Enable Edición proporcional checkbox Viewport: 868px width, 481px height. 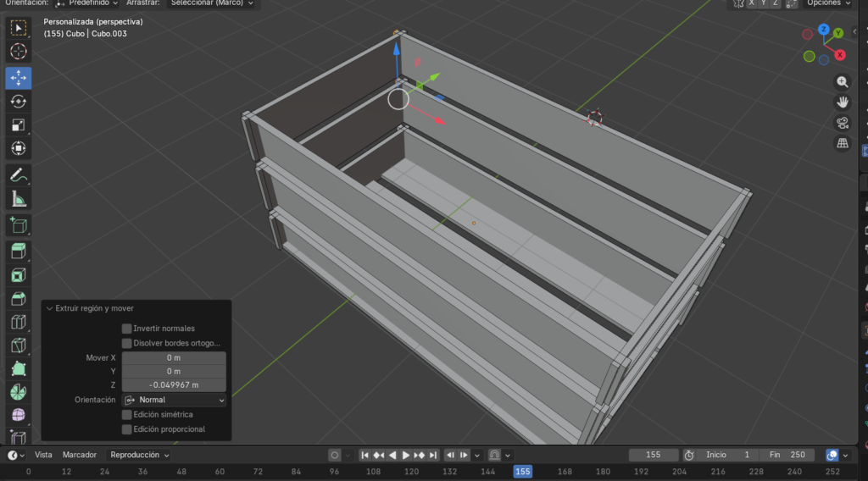pyautogui.click(x=127, y=429)
